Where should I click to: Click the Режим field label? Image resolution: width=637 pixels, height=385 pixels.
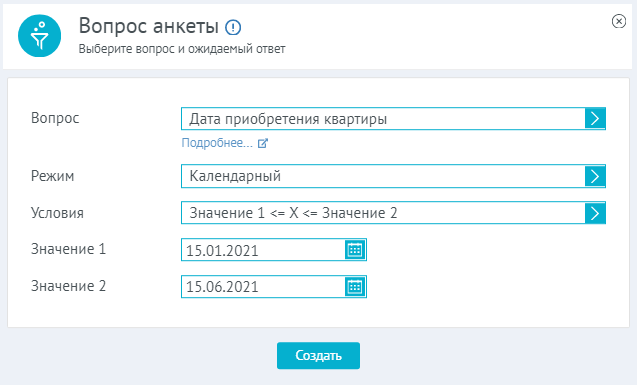52,176
